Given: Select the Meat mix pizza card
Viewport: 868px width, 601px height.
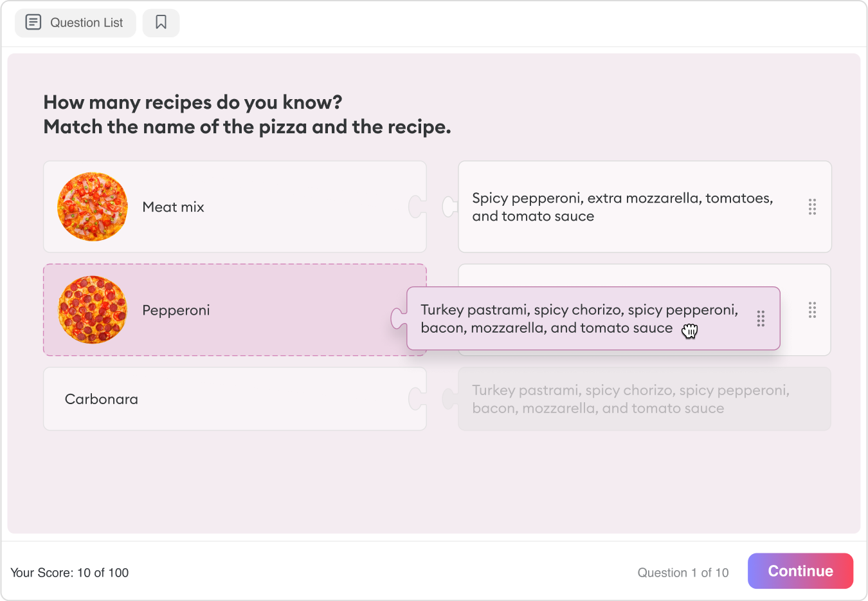Looking at the screenshot, I should coord(235,207).
